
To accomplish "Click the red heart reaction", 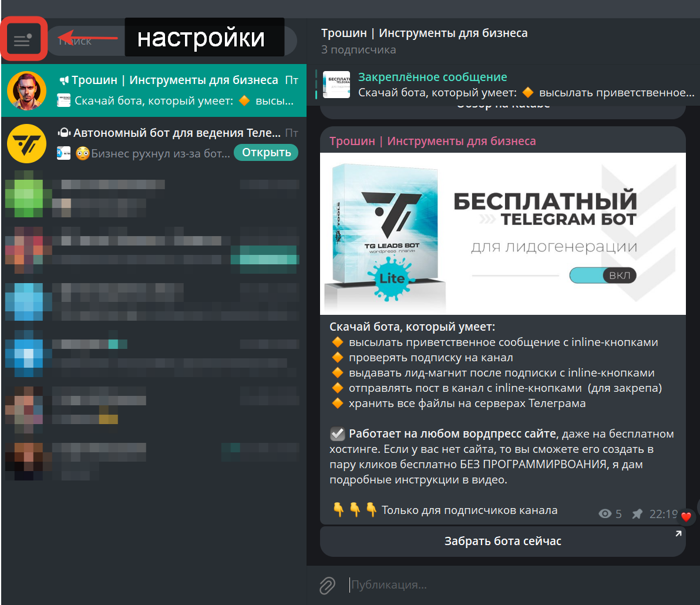I will (686, 516).
